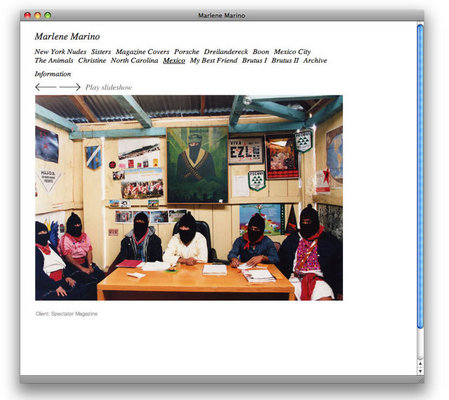Click the yellow minimize window button
Screen dimensions: 449x400
(x=38, y=15)
